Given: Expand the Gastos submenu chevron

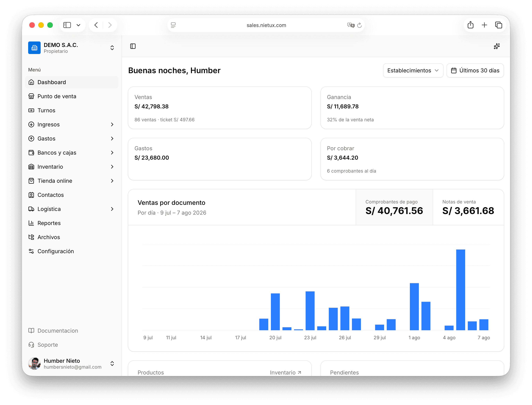Looking at the screenshot, I should (x=112, y=139).
